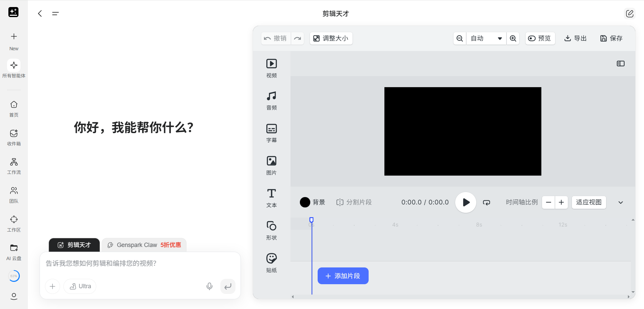This screenshot has height=309, width=644.
Task: Click the video editing prompt input field
Action: pos(140,263)
